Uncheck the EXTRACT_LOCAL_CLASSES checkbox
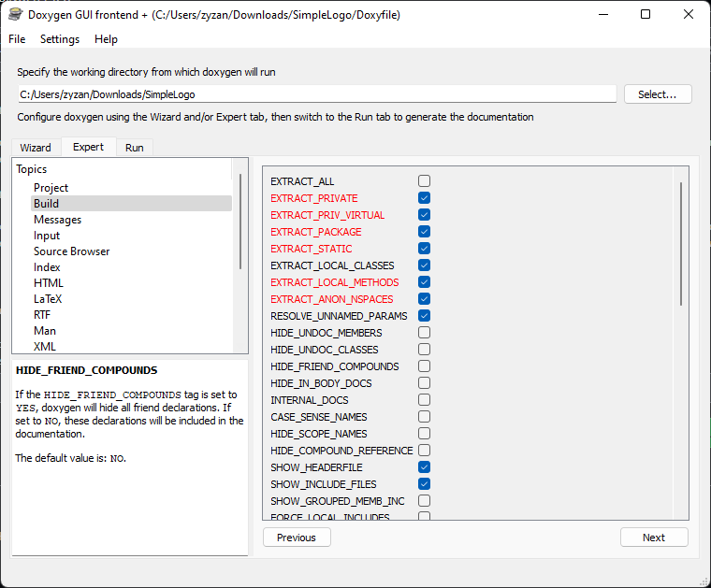The height and width of the screenshot is (588, 711). coord(425,265)
